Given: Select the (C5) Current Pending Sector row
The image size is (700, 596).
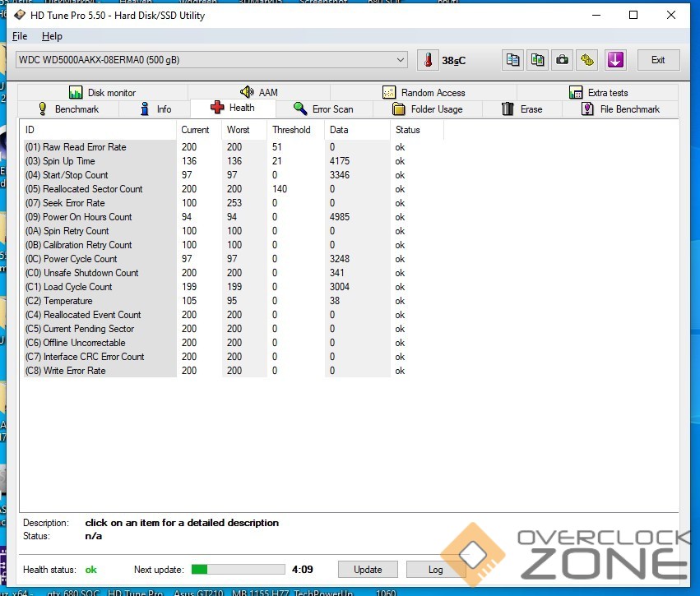Looking at the screenshot, I should [x=234, y=329].
